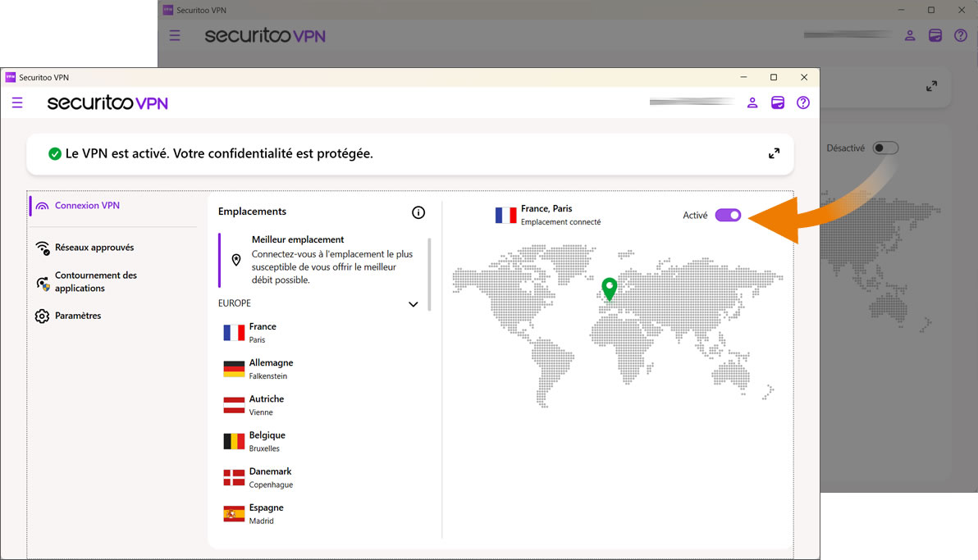Image resolution: width=978 pixels, height=560 pixels.
Task: Click subscription card icon in background window
Action: 935,35
